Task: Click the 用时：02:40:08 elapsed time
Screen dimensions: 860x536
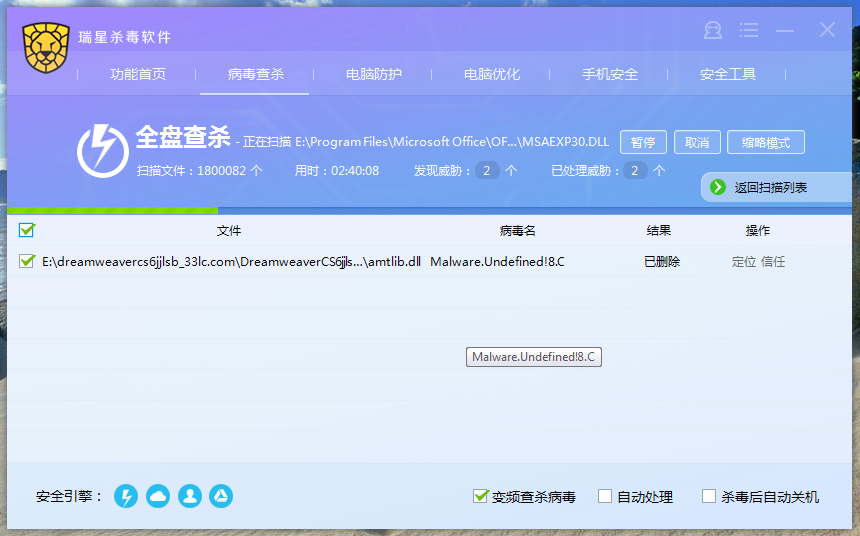Action: pyautogui.click(x=337, y=171)
